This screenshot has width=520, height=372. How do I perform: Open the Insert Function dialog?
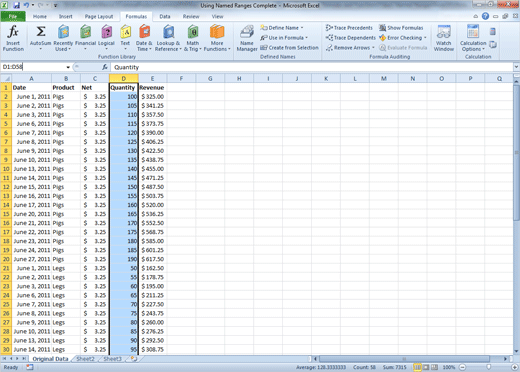[13, 38]
